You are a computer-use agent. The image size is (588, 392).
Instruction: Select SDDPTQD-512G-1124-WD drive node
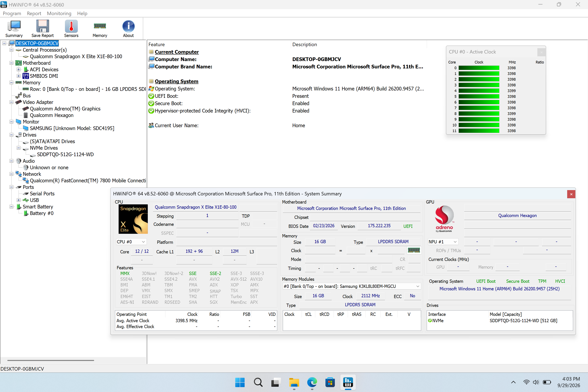(x=65, y=155)
